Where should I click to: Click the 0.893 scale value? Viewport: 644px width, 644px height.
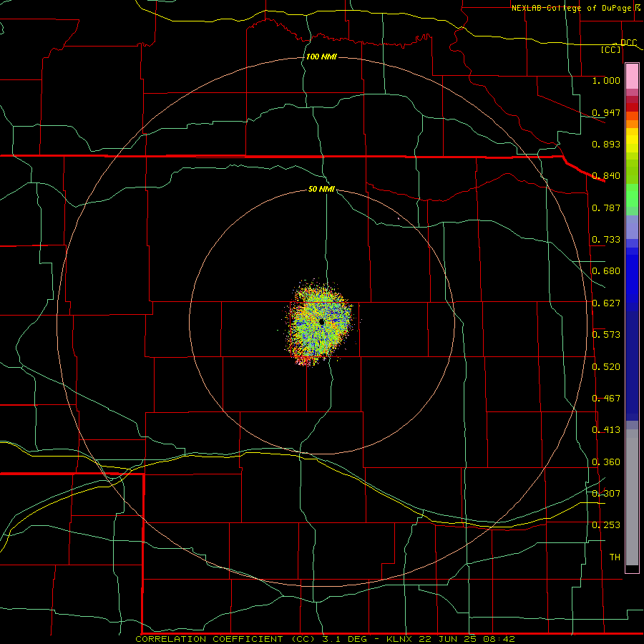(606, 144)
